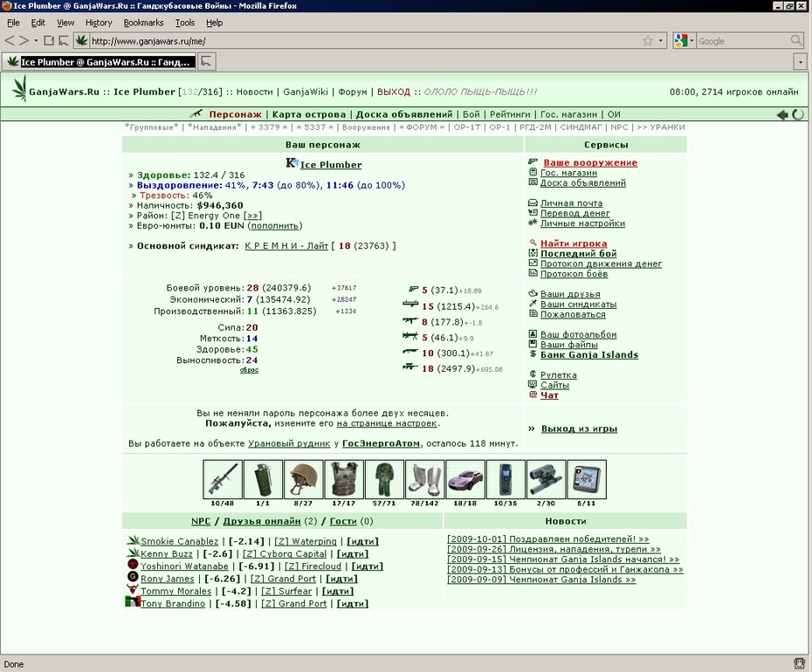This screenshot has height=672, width=812.
Task: Click the helmet equipment item
Action: 304,479
